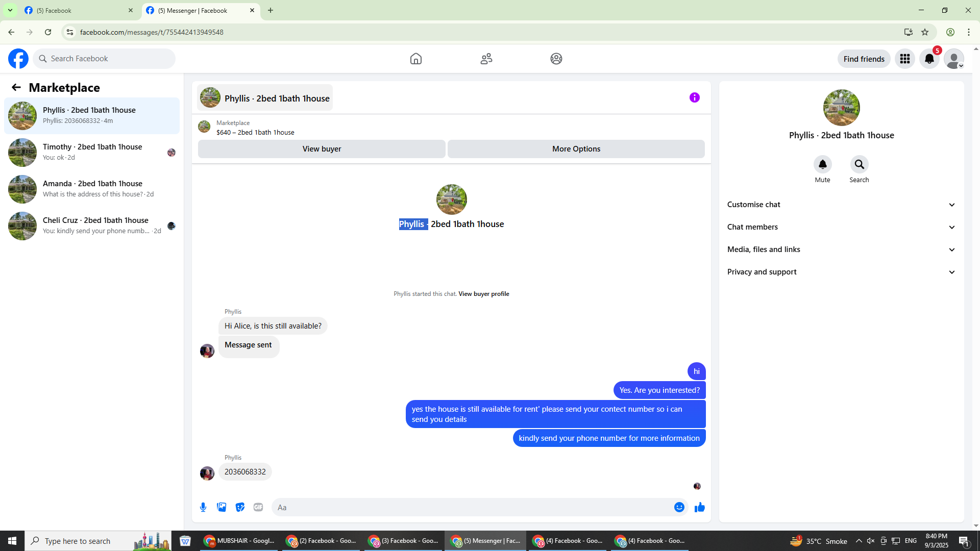Click the View buyer button
This screenshot has height=551, width=980.
click(x=322, y=149)
